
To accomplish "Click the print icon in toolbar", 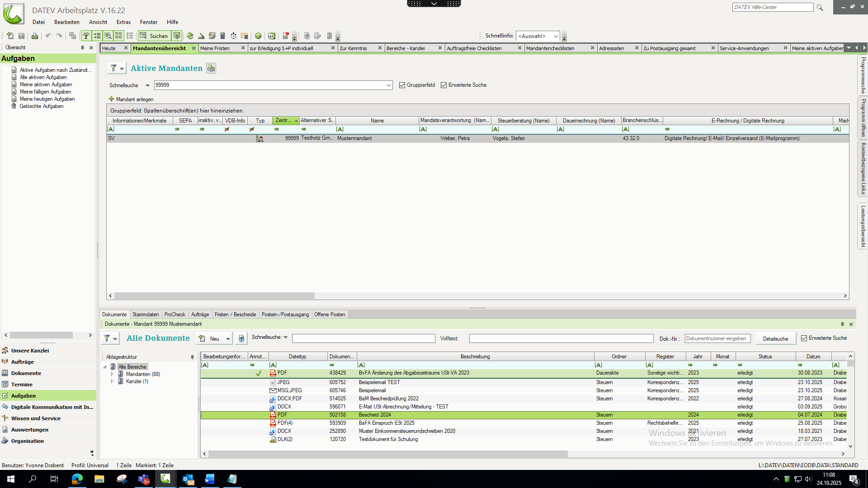I will [35, 36].
